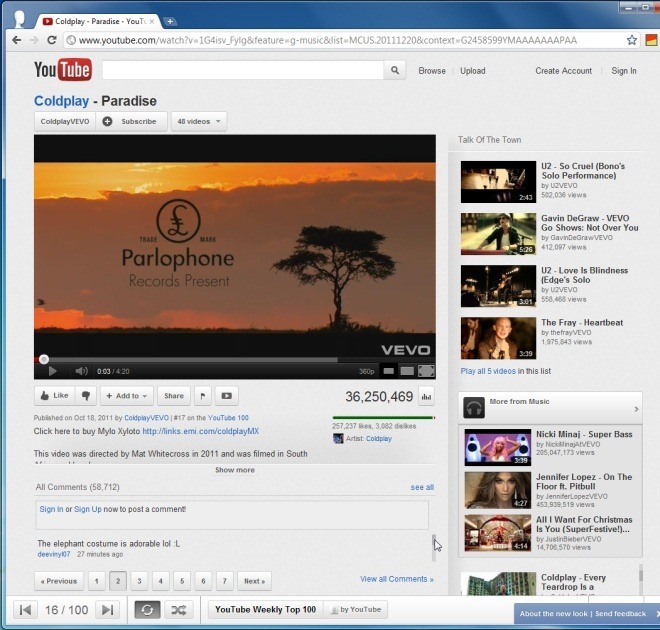Viewport: 660px width, 630px height.
Task: Open the ColdplayVEVO publisher link
Action: (x=146, y=418)
